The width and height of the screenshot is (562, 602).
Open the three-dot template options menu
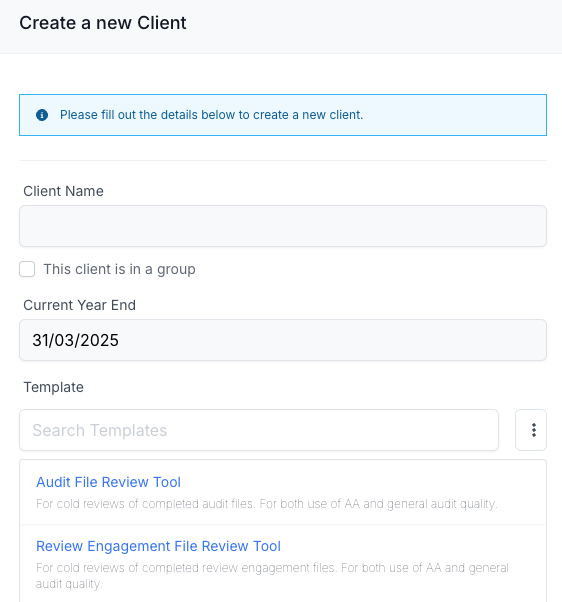coord(531,430)
